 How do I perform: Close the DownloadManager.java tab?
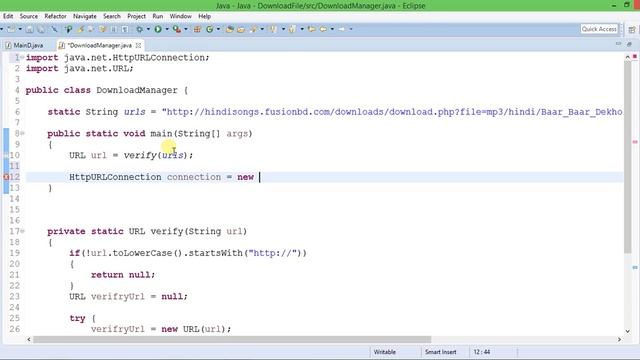point(138,45)
